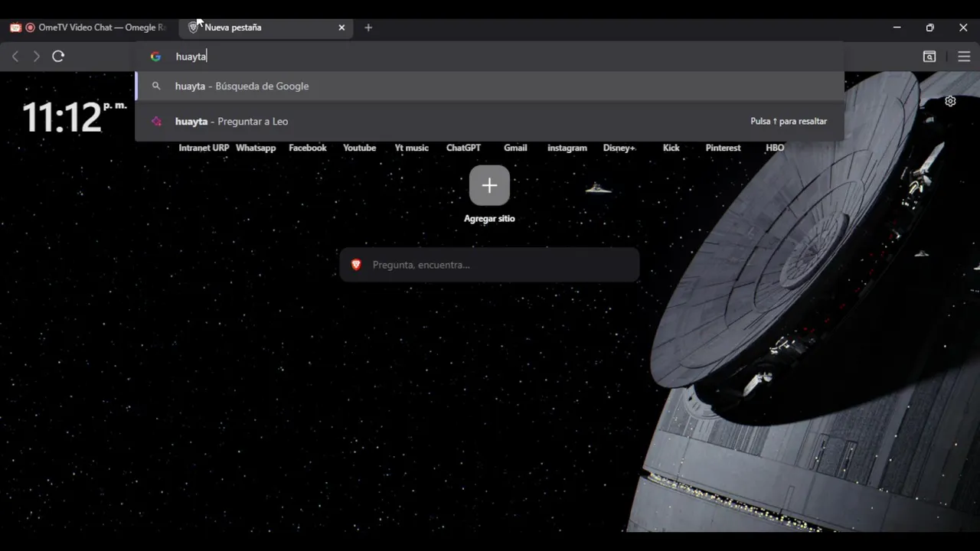
Task: Click the Brave lion icon in search box
Action: (x=356, y=265)
